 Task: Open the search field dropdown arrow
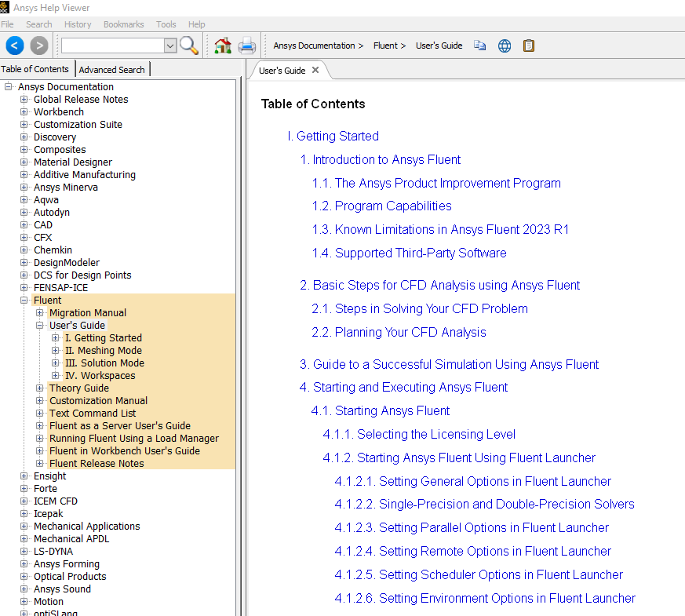170,46
